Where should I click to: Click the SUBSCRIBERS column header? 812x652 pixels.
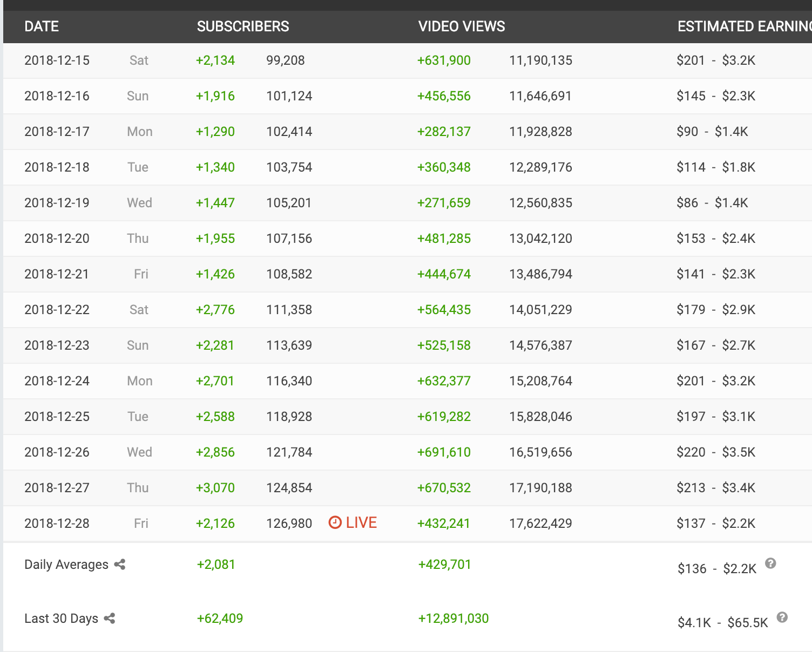(243, 26)
